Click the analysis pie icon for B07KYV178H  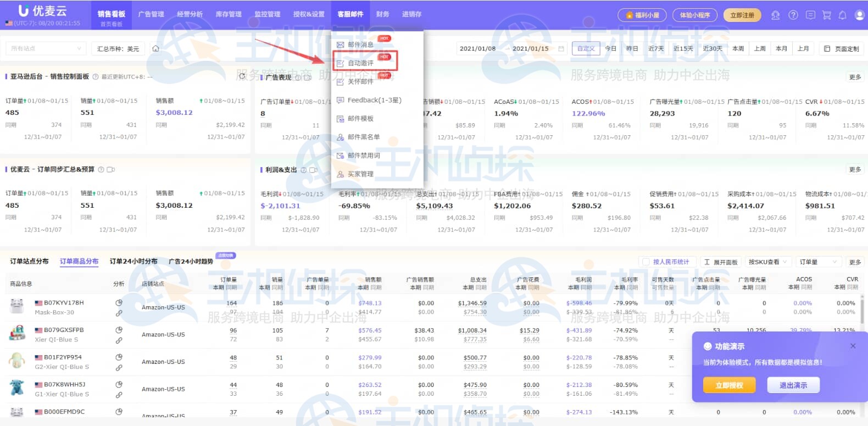[119, 303]
